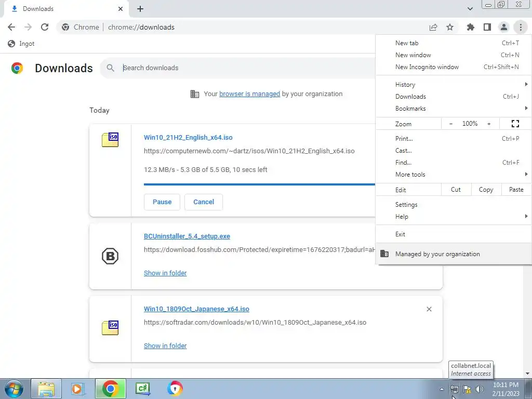Reload the Downloads page
This screenshot has height=399, width=532.
45,27
